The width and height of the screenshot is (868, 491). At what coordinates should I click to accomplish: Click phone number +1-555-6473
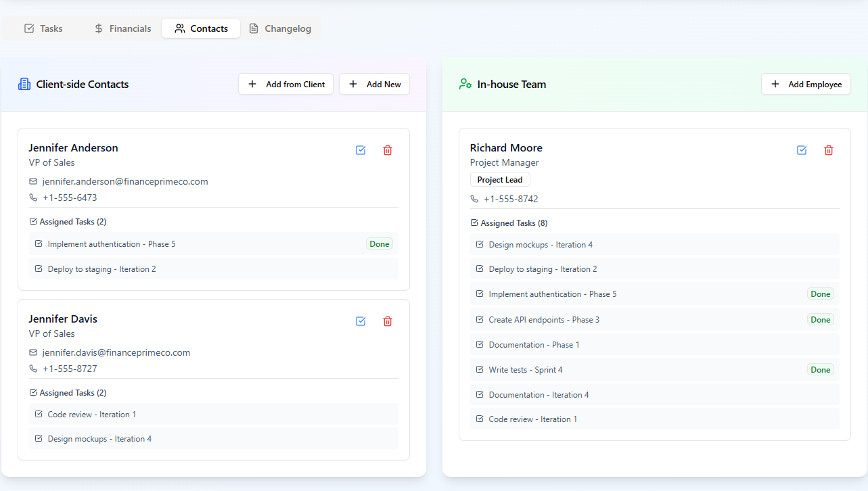coord(70,197)
